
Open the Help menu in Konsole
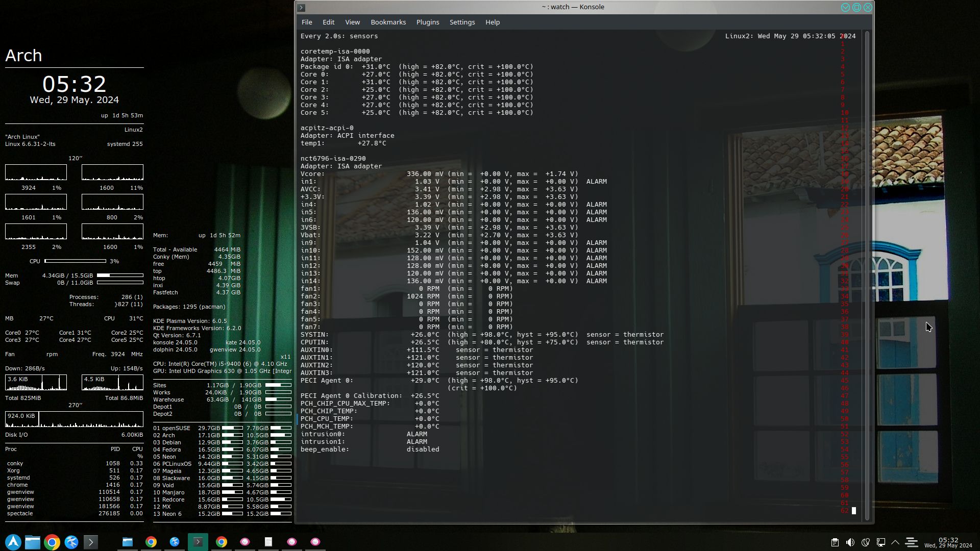[492, 22]
